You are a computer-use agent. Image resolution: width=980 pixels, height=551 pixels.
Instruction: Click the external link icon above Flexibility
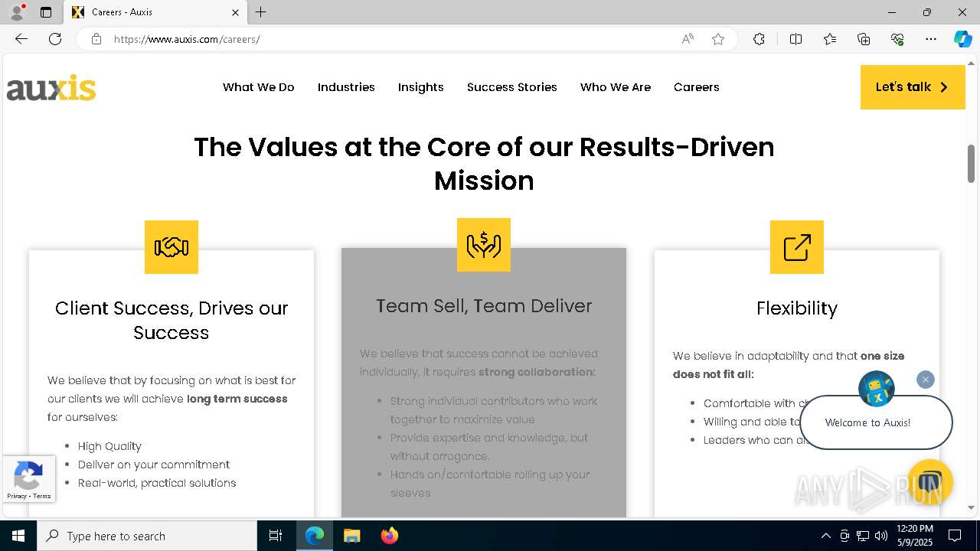click(797, 247)
